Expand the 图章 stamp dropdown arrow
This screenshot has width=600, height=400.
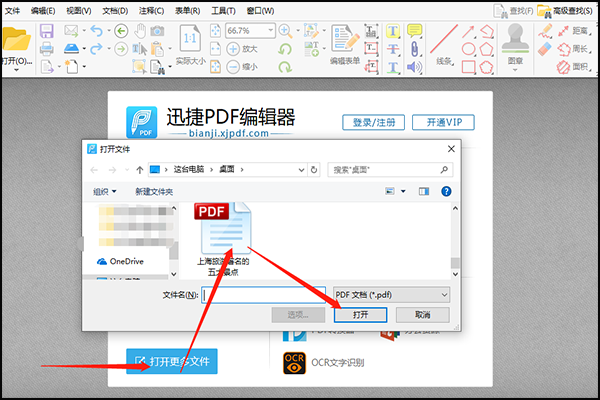pos(515,70)
